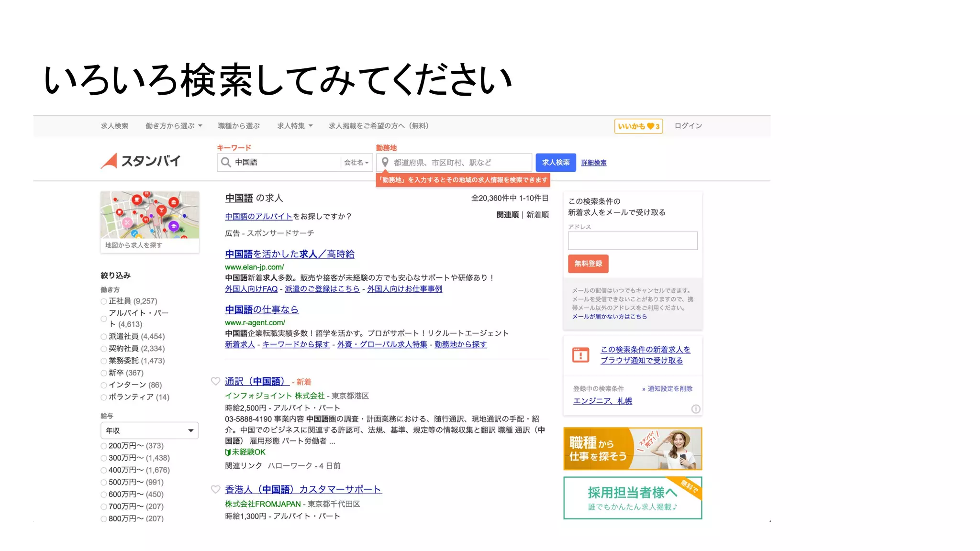The height and width of the screenshot is (551, 980).
Task: Open キーワードから探す link
Action: click(296, 344)
